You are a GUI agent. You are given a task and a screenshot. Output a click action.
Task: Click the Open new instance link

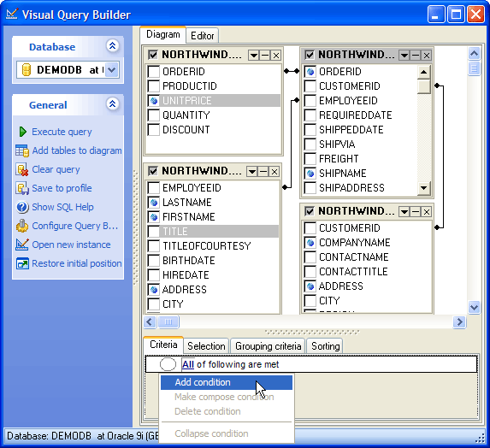[71, 245]
